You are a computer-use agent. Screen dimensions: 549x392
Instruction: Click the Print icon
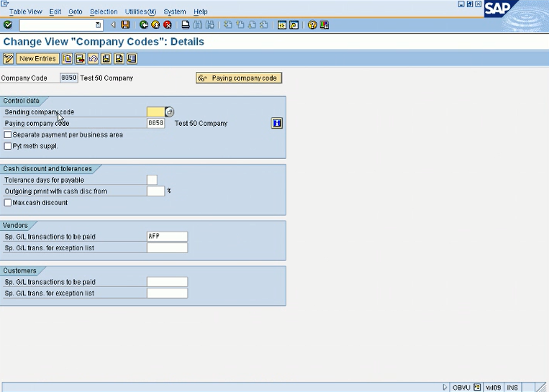[x=186, y=25]
